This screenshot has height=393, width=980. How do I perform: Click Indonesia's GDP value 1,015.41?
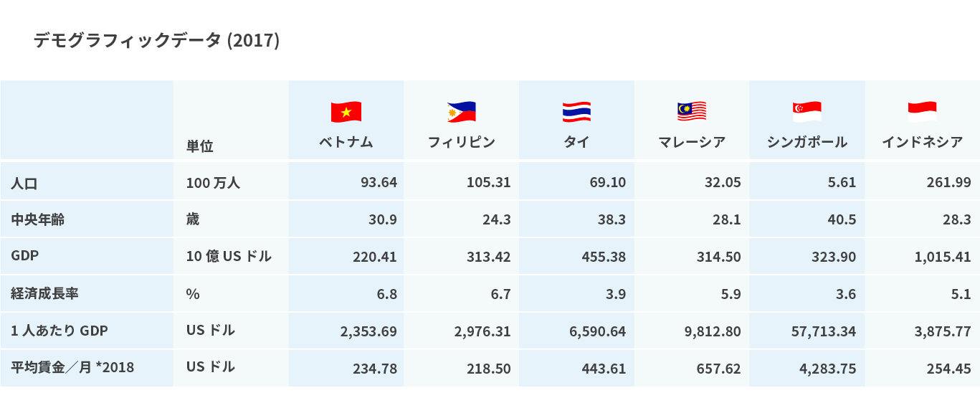coord(943,257)
